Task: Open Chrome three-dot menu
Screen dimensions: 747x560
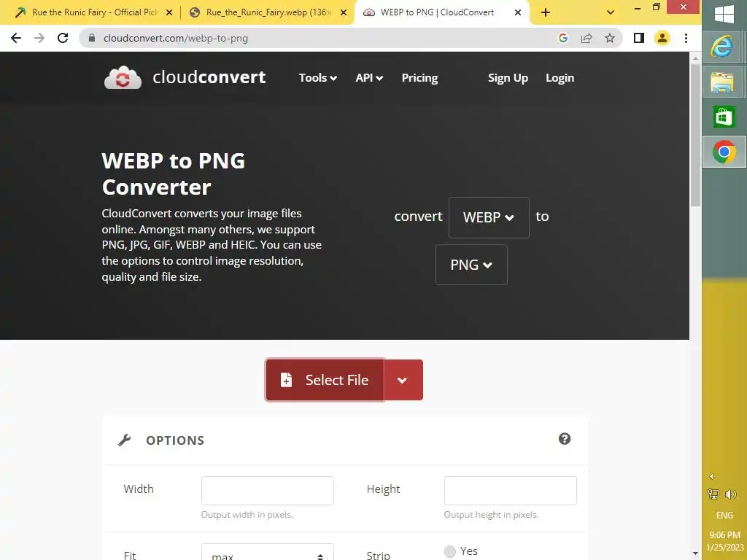Action: tap(686, 38)
